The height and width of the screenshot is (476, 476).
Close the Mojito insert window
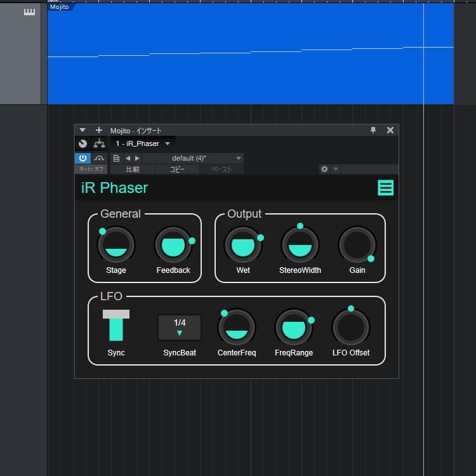(x=390, y=130)
